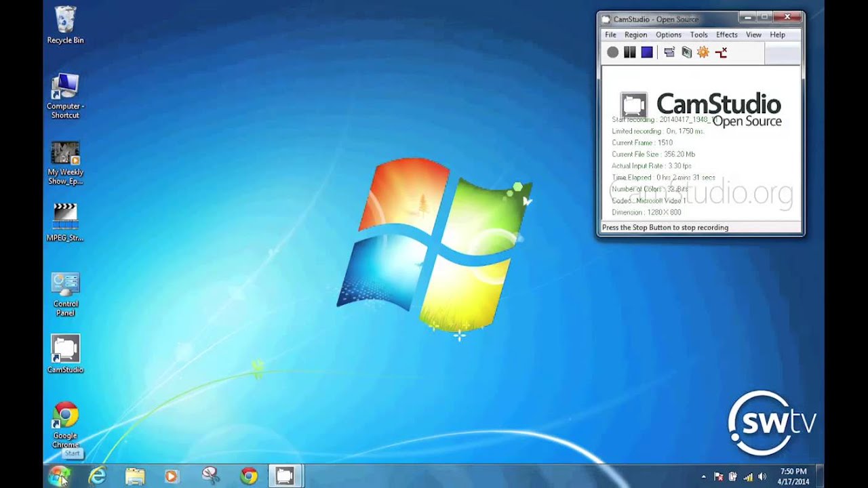The width and height of the screenshot is (868, 488).
Task: Click the Show desktop button at taskbar end
Action: 819,476
